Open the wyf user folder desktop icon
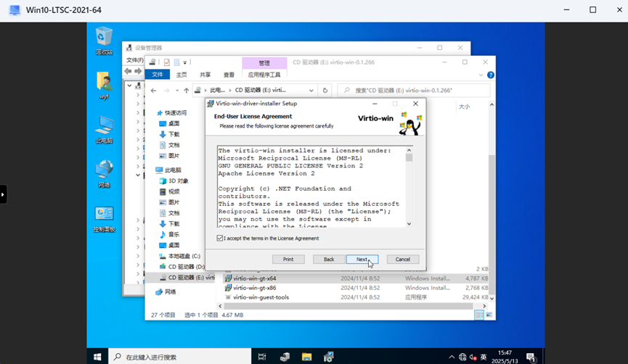 [x=104, y=86]
